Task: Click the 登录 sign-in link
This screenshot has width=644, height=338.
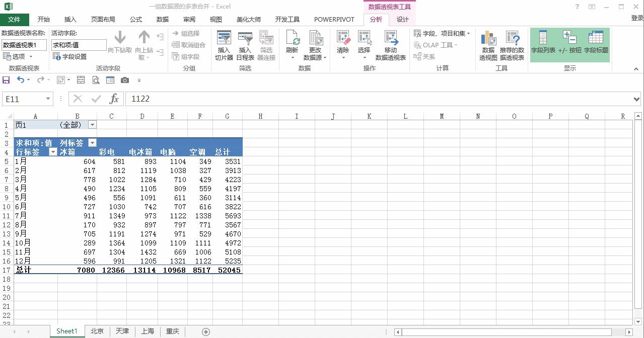Action: click(637, 18)
